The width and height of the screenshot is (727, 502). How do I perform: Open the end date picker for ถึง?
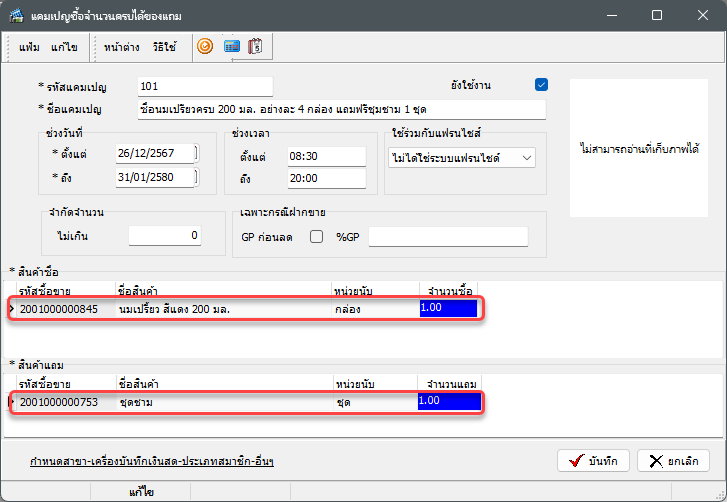point(196,177)
